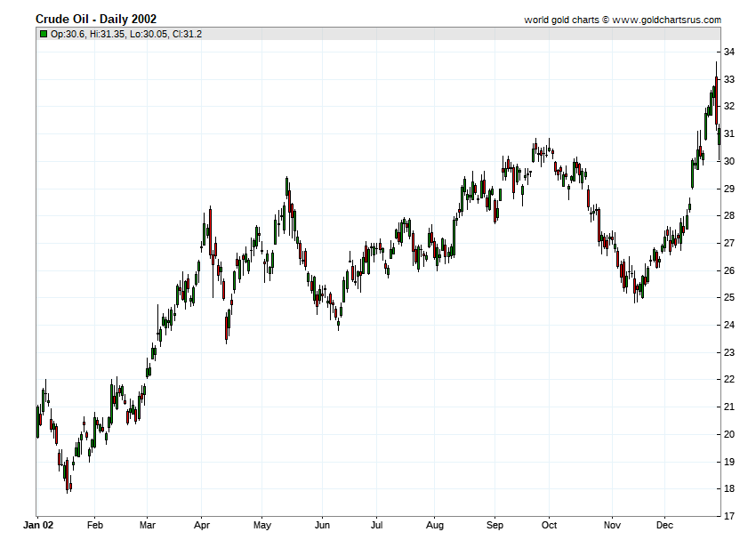Click the 29 price label on y-axis
This screenshot has height=548, width=756.
pos(729,188)
